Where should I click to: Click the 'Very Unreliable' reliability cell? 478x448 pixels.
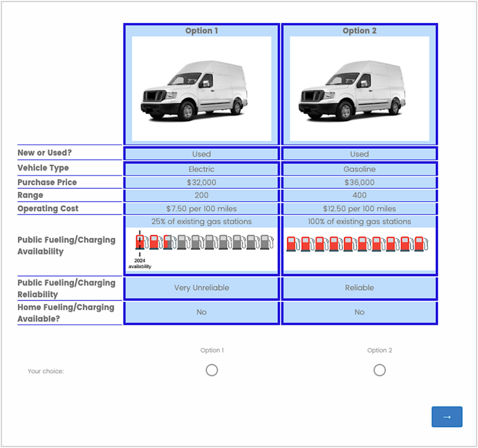[202, 288]
